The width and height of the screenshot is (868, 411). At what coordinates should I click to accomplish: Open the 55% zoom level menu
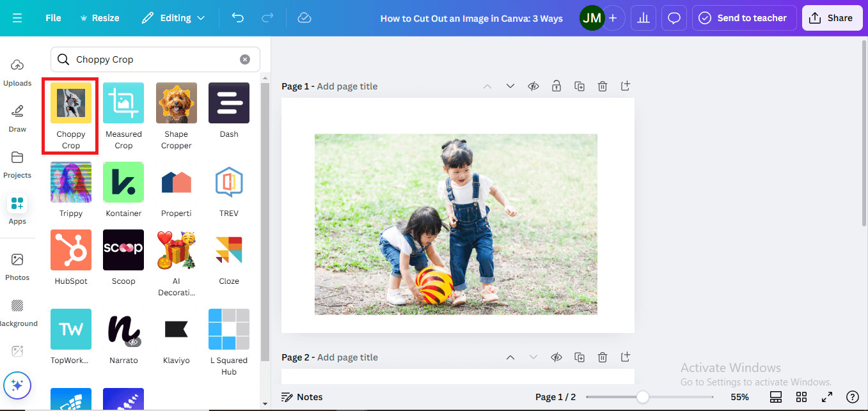(x=740, y=397)
